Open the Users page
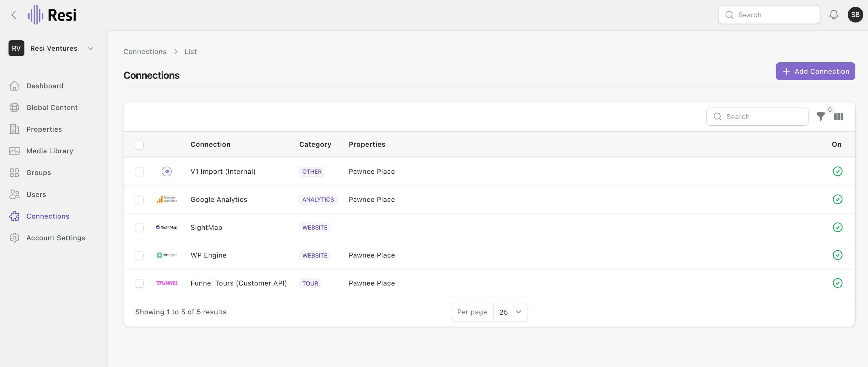The height and width of the screenshot is (367, 868). click(x=28, y=194)
